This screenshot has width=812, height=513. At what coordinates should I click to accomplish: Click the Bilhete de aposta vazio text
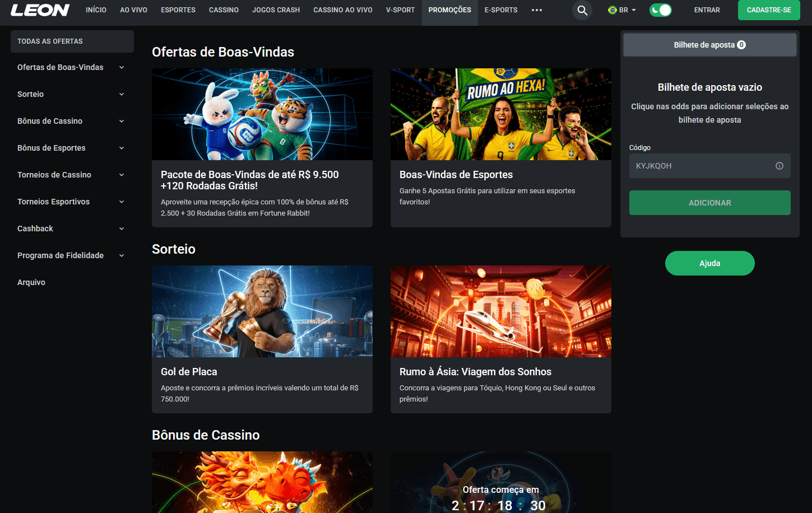710,87
